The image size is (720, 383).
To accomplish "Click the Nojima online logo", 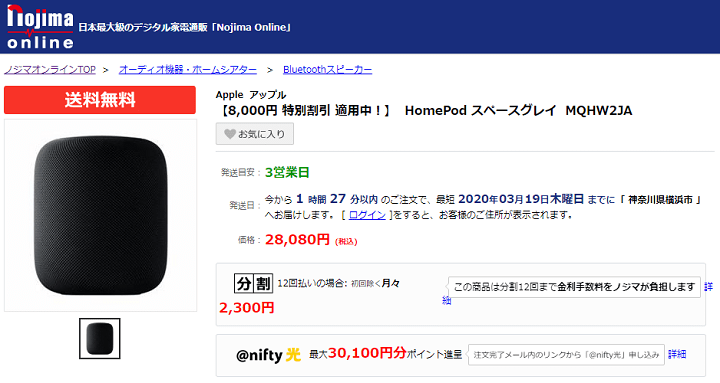I will click(x=40, y=27).
